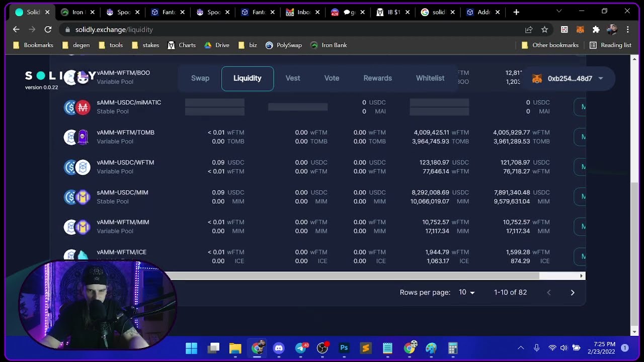Switch to the Swap tab
Image resolution: width=644 pixels, height=362 pixels.
tap(200, 78)
